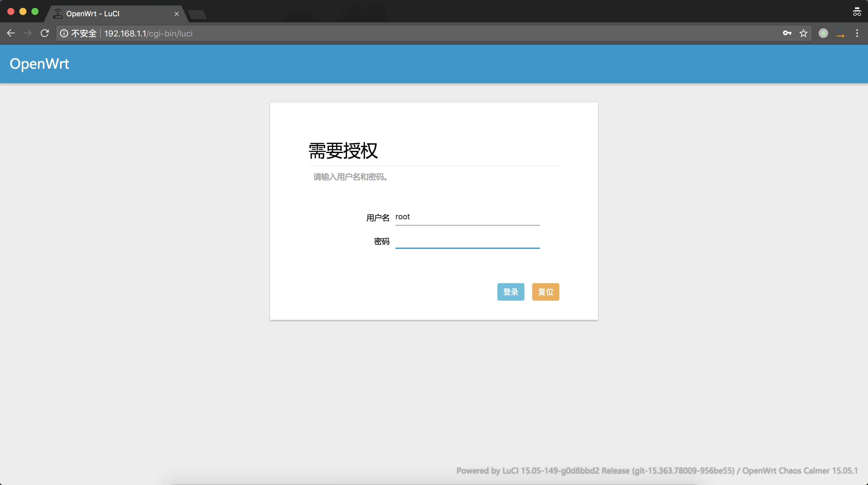The height and width of the screenshot is (485, 868).
Task: Close the OpenWrt - LuCI tab
Action: click(x=176, y=14)
